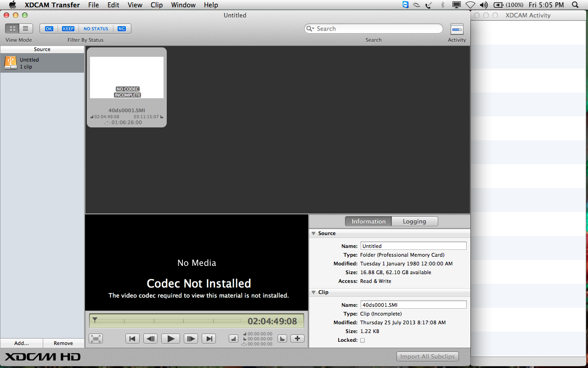Toggle the NO STATUS filter
588x368 pixels.
pyautogui.click(x=96, y=29)
